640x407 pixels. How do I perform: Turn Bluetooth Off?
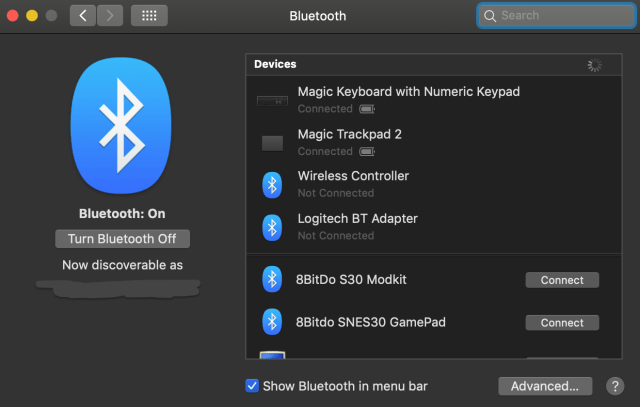[123, 239]
